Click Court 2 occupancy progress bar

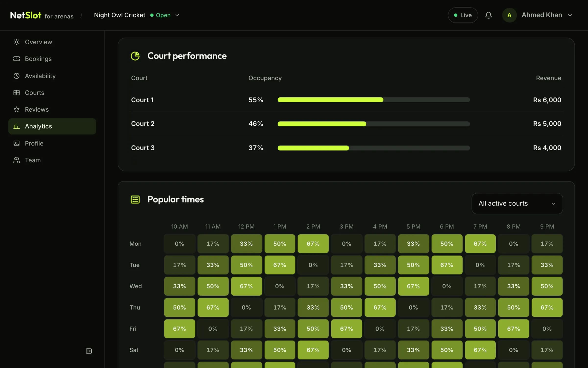pyautogui.click(x=374, y=124)
